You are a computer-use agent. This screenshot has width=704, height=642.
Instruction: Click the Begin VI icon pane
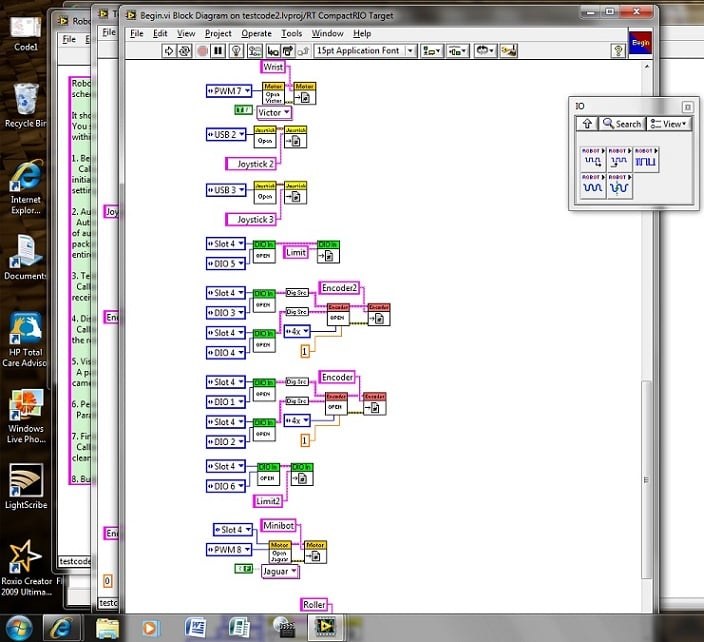coord(640,43)
